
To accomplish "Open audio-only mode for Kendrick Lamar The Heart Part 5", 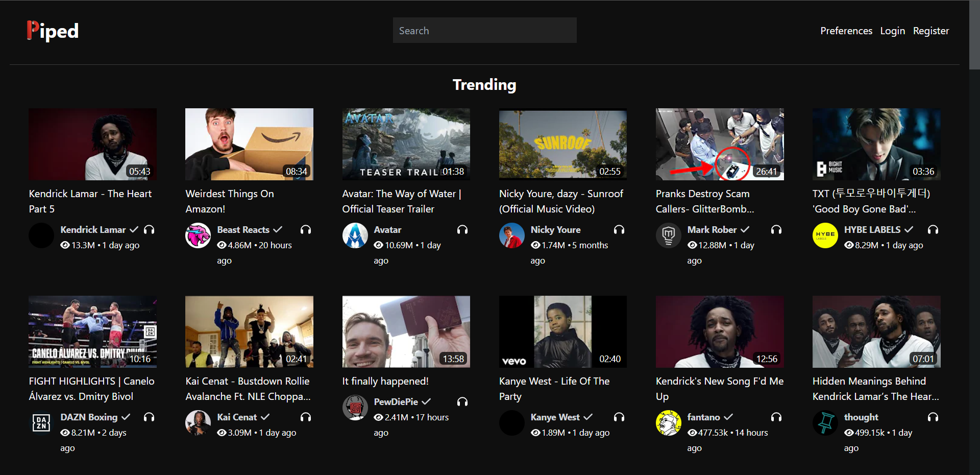I will point(149,230).
